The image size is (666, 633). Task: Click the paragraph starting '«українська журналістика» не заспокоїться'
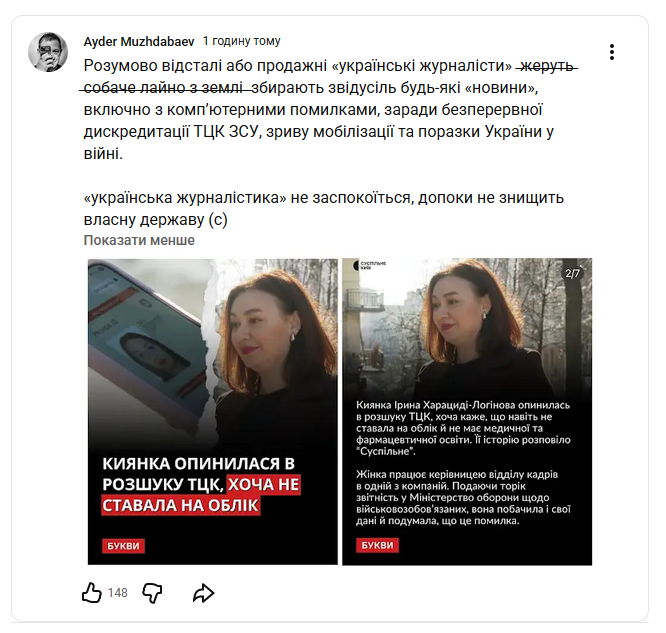point(324,209)
